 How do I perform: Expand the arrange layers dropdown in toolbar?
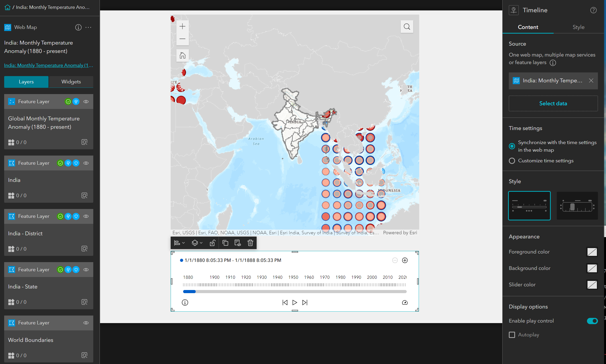pyautogui.click(x=197, y=243)
